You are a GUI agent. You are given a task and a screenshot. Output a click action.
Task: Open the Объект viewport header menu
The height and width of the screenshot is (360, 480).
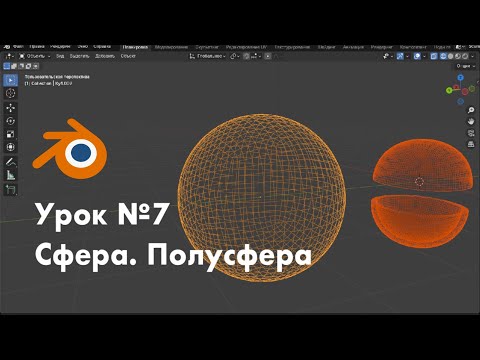click(x=128, y=56)
